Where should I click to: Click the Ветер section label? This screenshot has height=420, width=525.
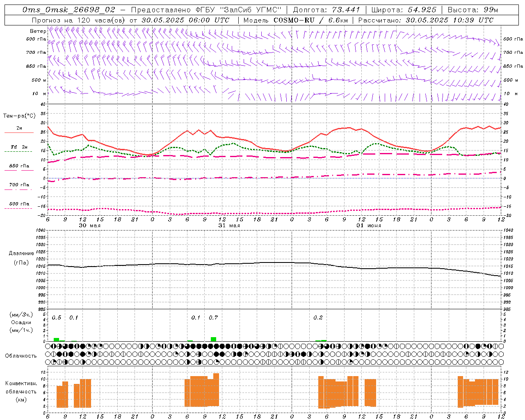(38, 31)
